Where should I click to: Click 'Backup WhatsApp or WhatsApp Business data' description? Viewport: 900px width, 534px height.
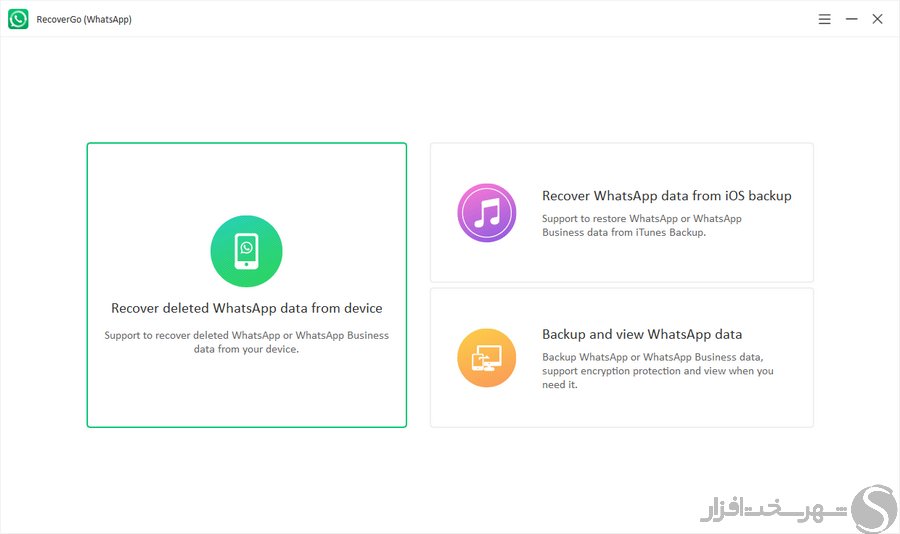click(x=658, y=371)
